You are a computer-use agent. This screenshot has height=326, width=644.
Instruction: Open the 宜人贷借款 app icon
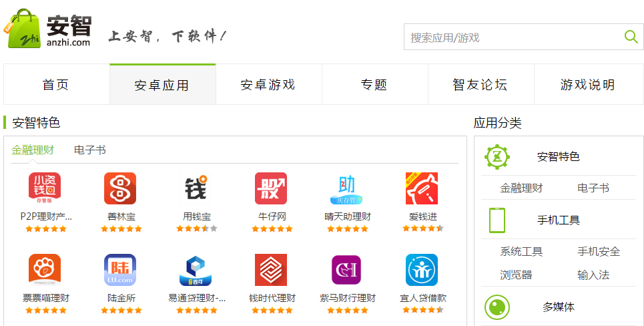coord(422,270)
